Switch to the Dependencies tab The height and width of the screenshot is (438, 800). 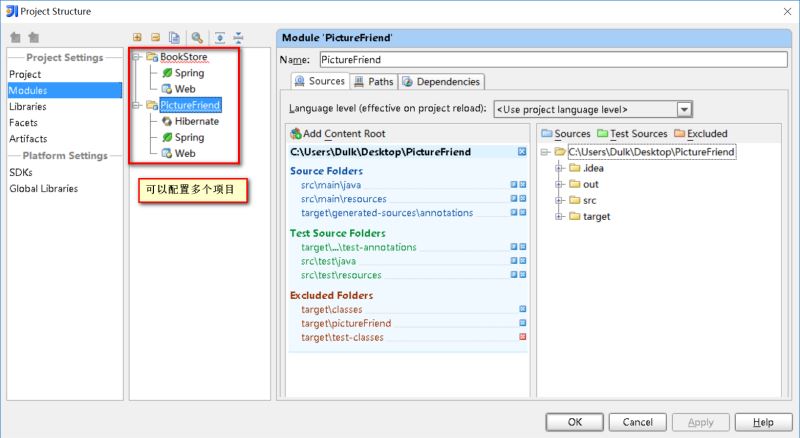(442, 82)
